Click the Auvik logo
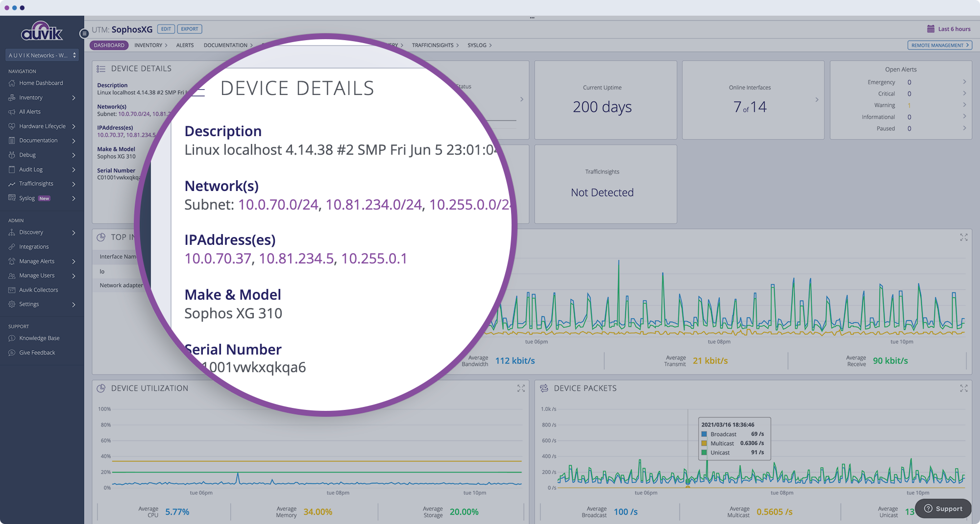This screenshot has width=980, height=524. 42,31
